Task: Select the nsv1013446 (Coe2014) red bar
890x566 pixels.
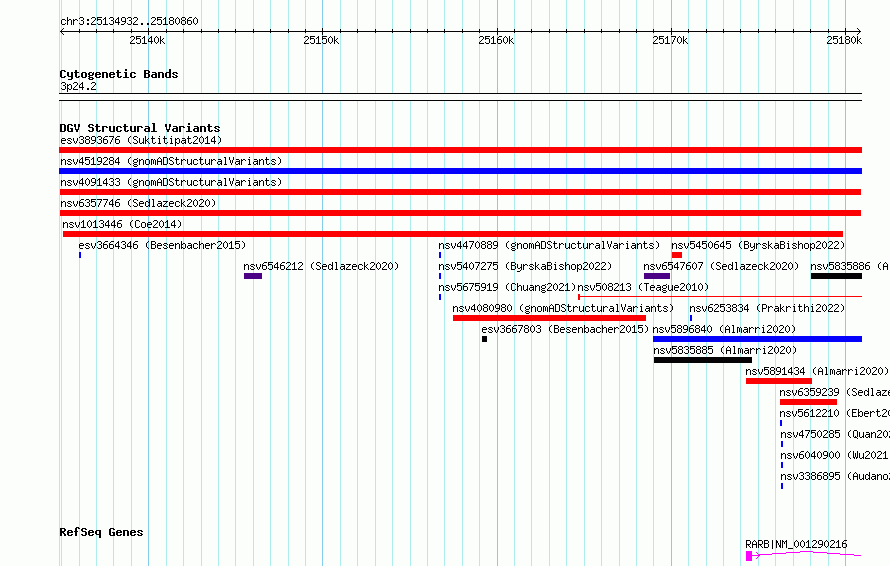Action: pos(452,234)
